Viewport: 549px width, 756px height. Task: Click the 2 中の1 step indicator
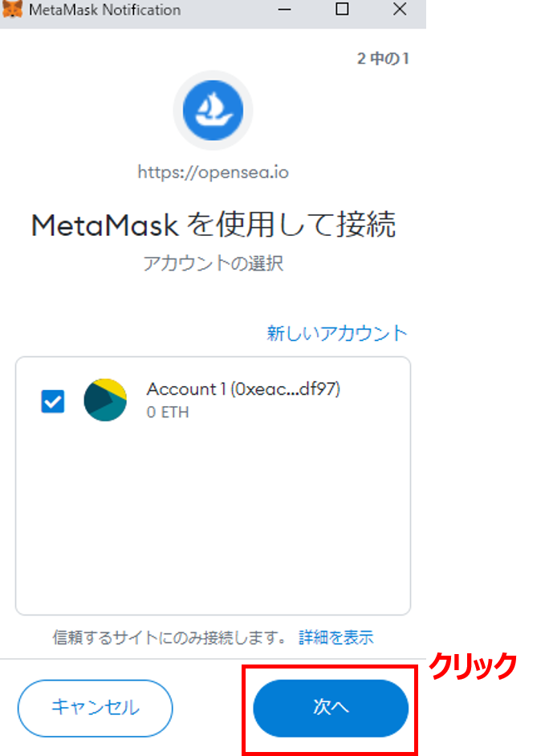pyautogui.click(x=383, y=59)
